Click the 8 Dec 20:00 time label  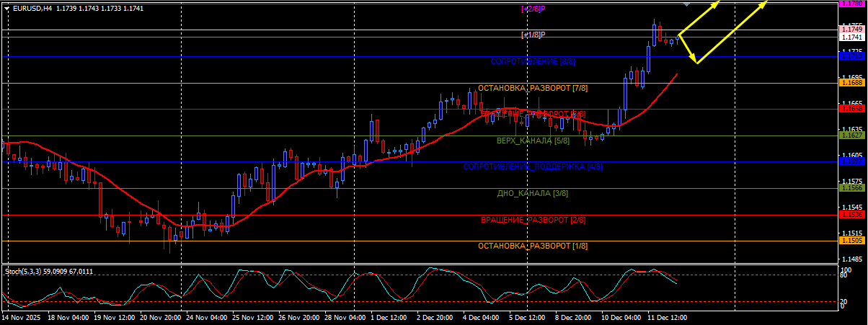[x=575, y=317]
